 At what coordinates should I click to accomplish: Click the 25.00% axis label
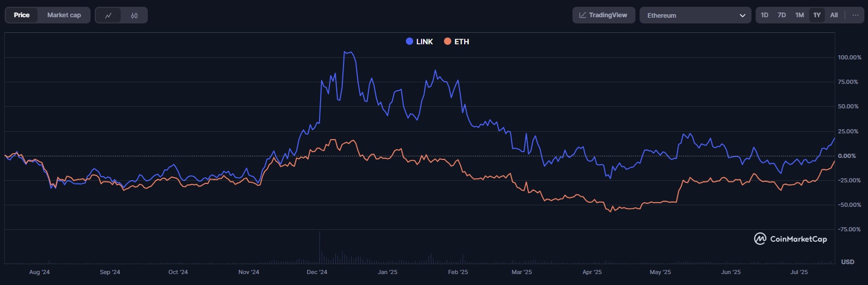click(x=848, y=131)
